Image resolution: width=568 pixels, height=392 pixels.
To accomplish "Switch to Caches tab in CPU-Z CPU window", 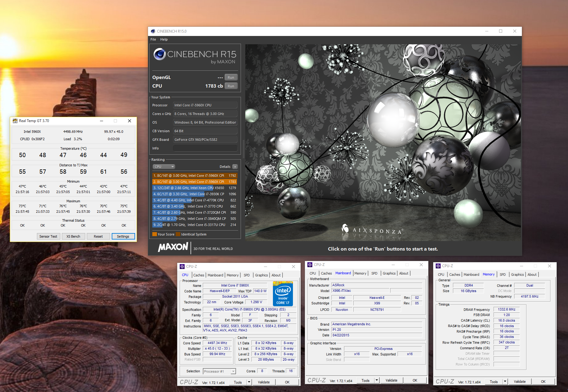I will pyautogui.click(x=198, y=275).
